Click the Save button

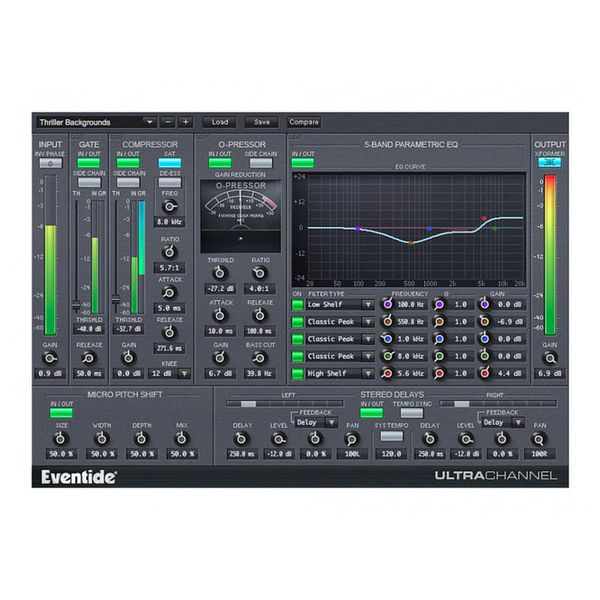tap(262, 122)
